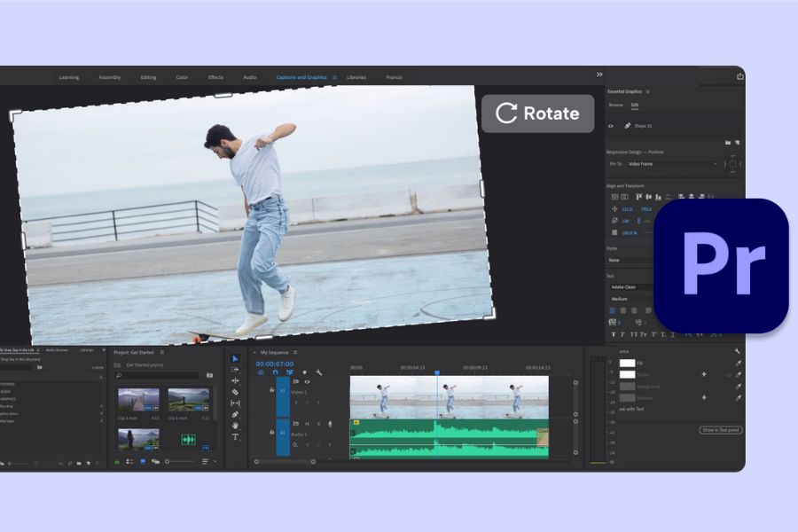
Task: Select the Razor tool
Action: pos(235,392)
